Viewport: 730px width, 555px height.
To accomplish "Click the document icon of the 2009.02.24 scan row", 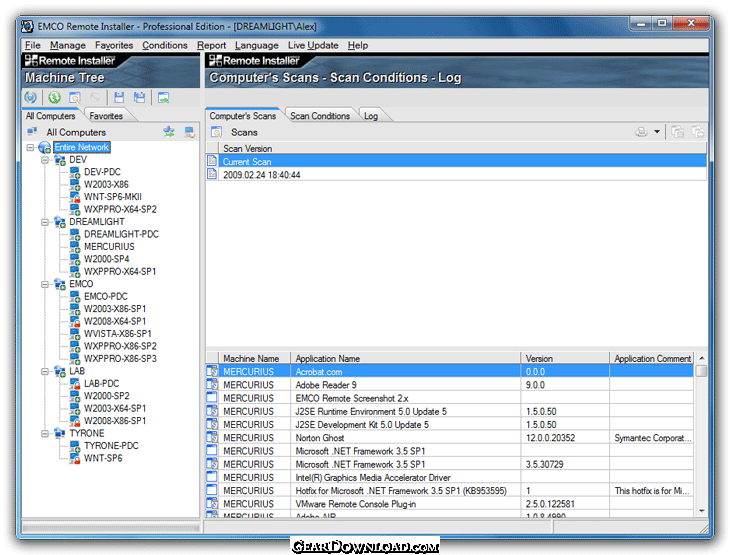I will coord(212,174).
